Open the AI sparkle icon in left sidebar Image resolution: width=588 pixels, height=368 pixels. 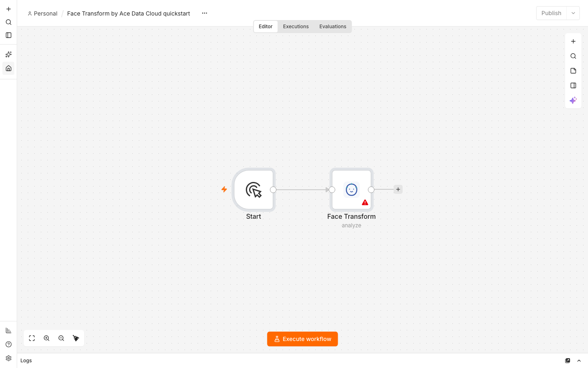9,54
